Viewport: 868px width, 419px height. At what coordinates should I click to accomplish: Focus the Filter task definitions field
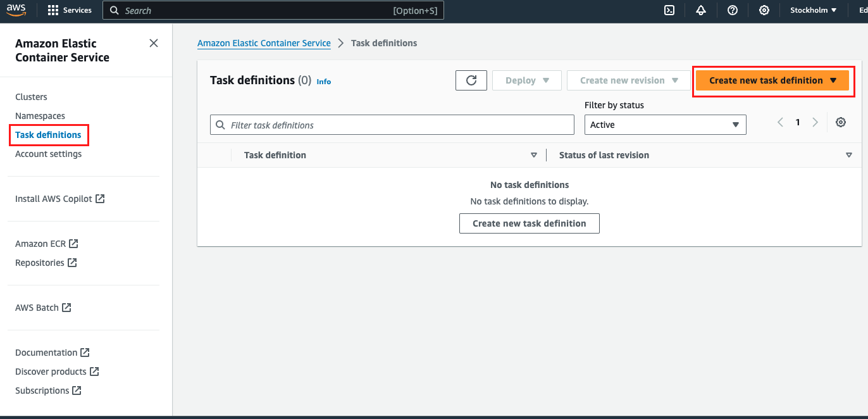point(392,125)
